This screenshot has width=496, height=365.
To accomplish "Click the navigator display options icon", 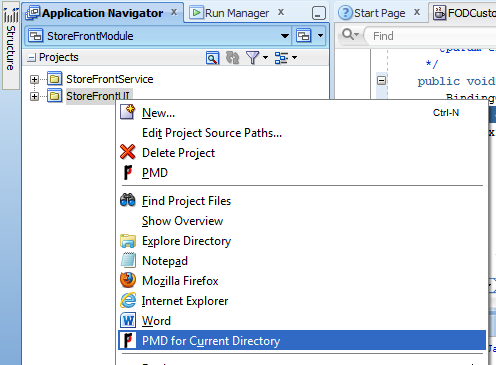I will click(x=281, y=58).
